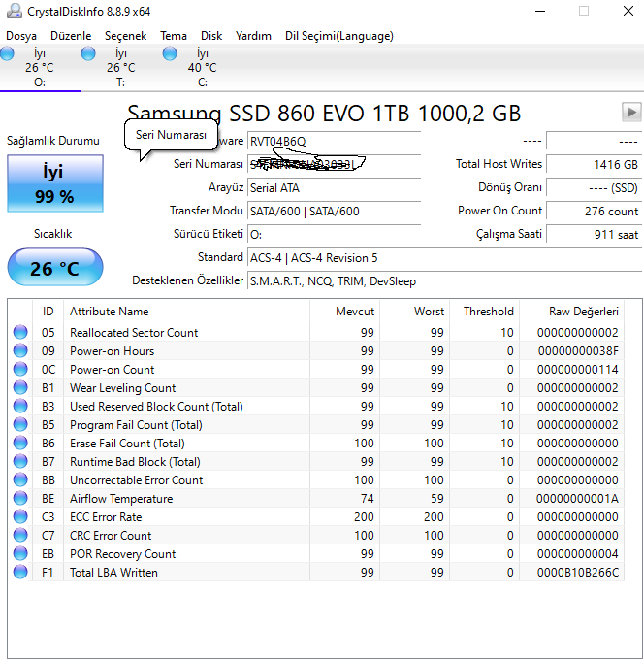Minimize the CrystalDiskInfo window
The width and height of the screenshot is (644, 659).
(x=540, y=11)
